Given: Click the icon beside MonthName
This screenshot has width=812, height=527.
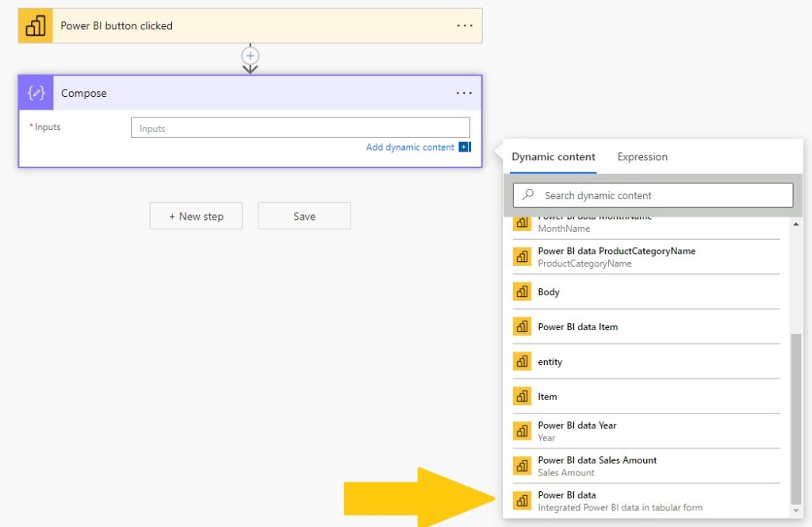Looking at the screenshot, I should click(x=522, y=224).
